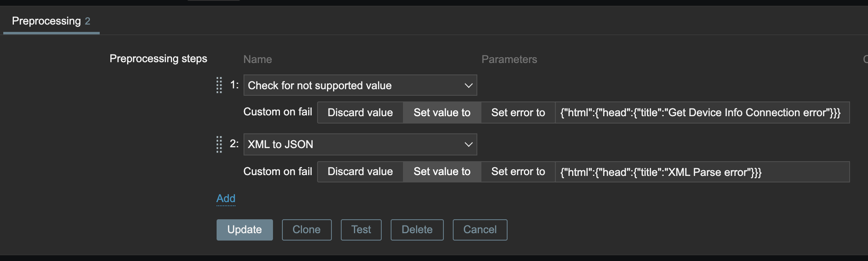
Task: Open the 'XML to JSON' step dropdown
Action: tap(351, 144)
